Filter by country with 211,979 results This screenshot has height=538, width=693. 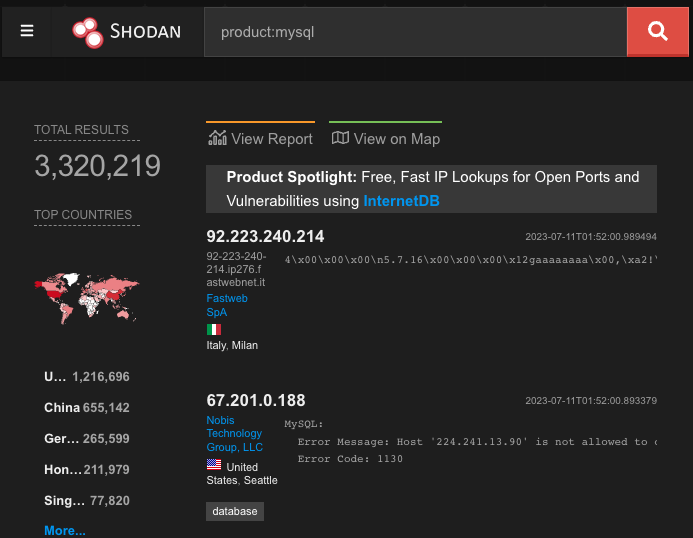click(x=87, y=469)
